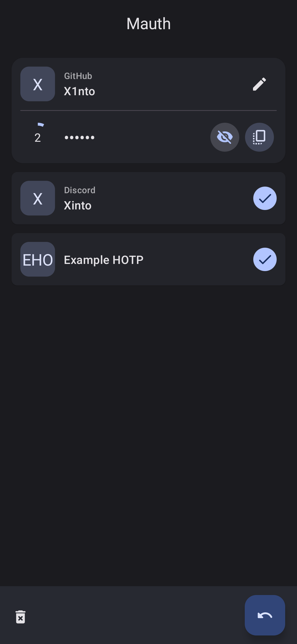This screenshot has width=297, height=644.
Task: Tap the GitHub issuer label
Action: point(78,76)
